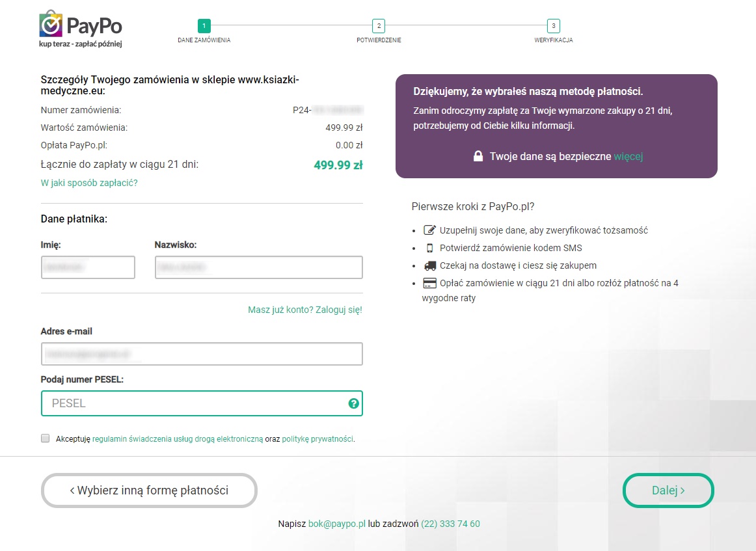Click the 'Pierwsze kroki z PayPo.pl?' heading
Screen dimensions: 756x551
click(473, 206)
